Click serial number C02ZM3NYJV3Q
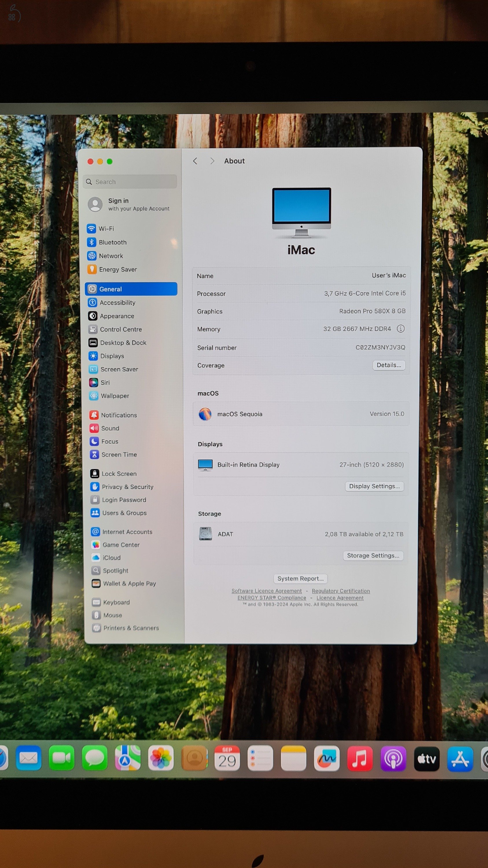The image size is (488, 868). click(380, 347)
